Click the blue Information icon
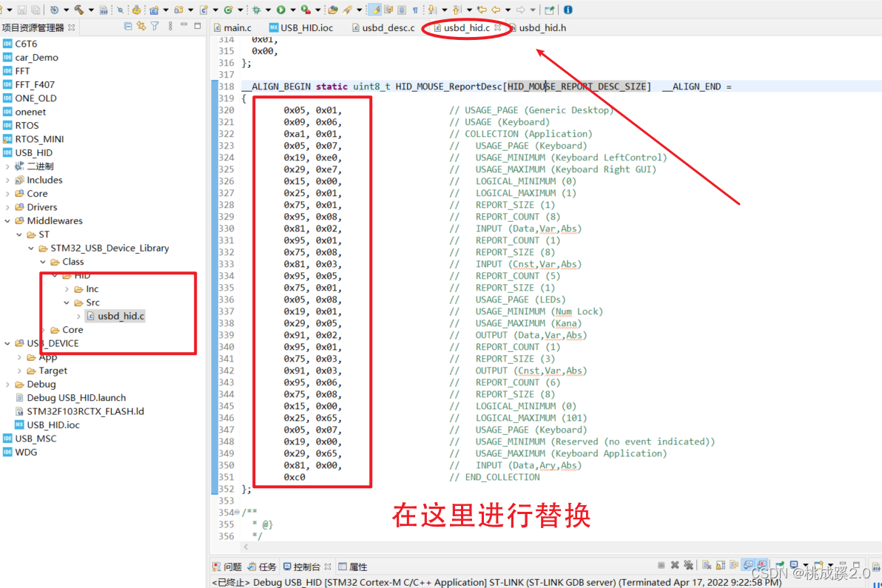The width and height of the screenshot is (882, 588). [568, 10]
